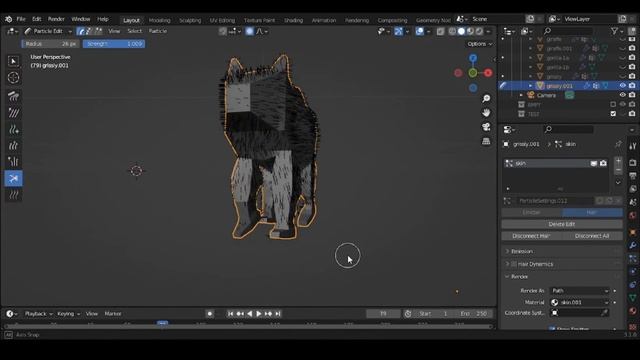Adjust the brush Strength slider
Image resolution: width=640 pixels, height=360 pixels.
click(114, 44)
